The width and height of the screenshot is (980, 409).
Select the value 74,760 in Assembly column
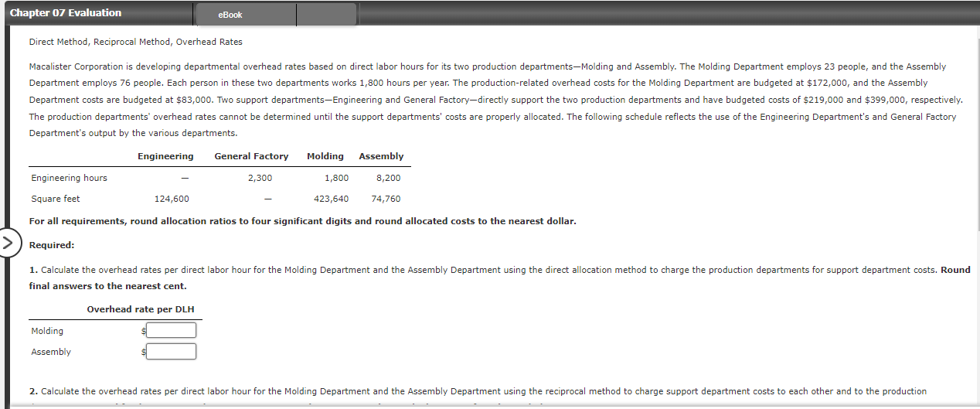tap(386, 199)
